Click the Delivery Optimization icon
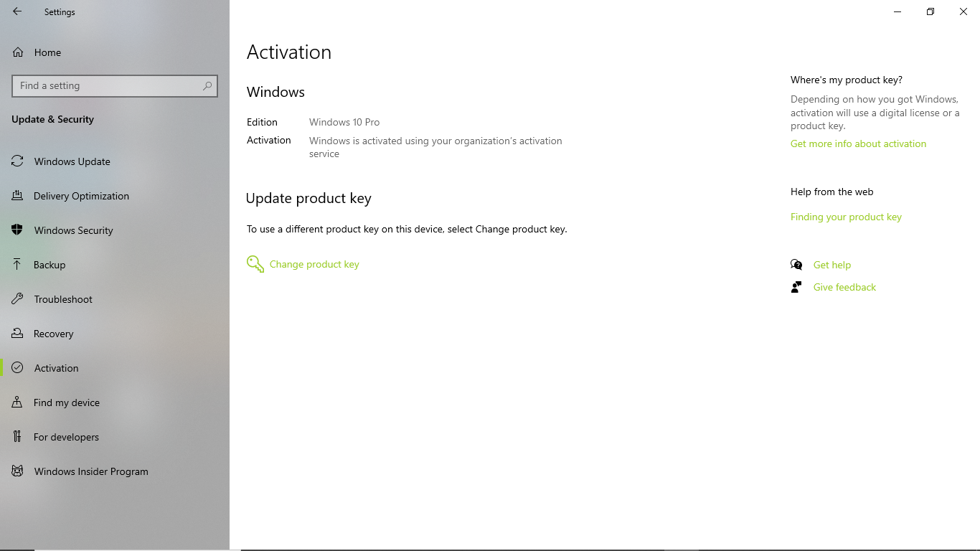Viewport: 980px width, 551px height. click(x=17, y=196)
